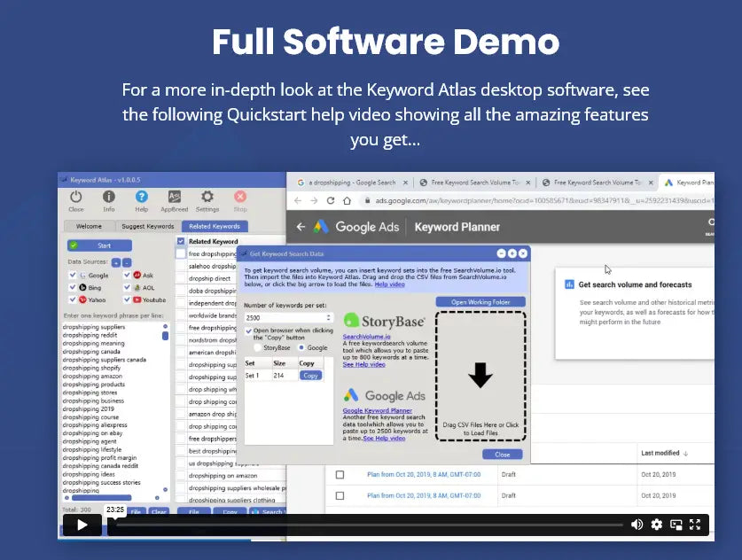
Task: Click the browser home icon
Action: [x=347, y=200]
